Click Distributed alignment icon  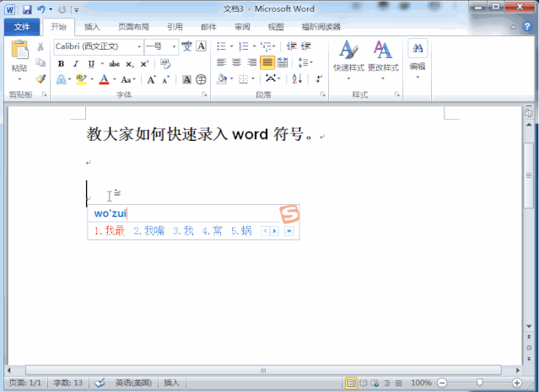(283, 62)
